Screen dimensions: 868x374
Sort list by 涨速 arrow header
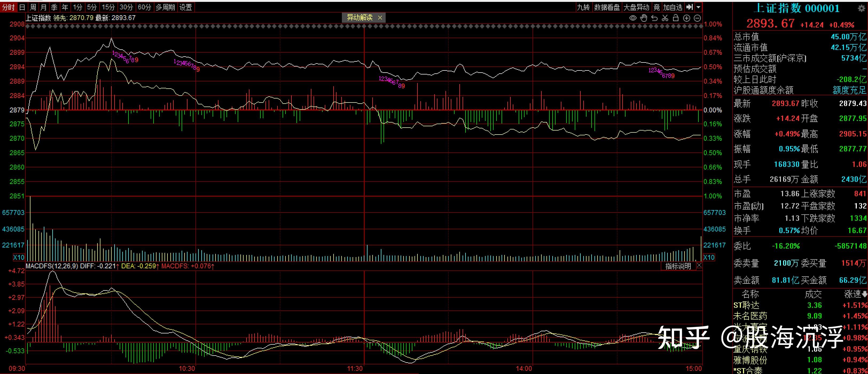[856, 294]
